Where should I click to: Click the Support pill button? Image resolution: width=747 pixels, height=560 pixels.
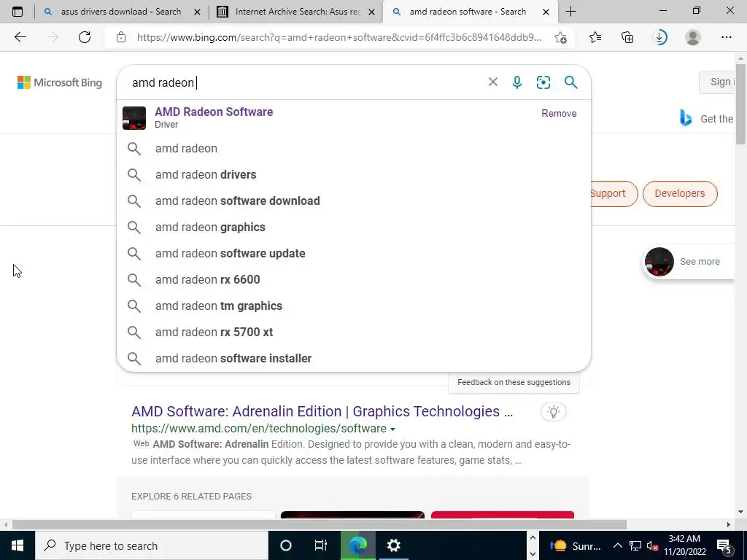pos(614,193)
